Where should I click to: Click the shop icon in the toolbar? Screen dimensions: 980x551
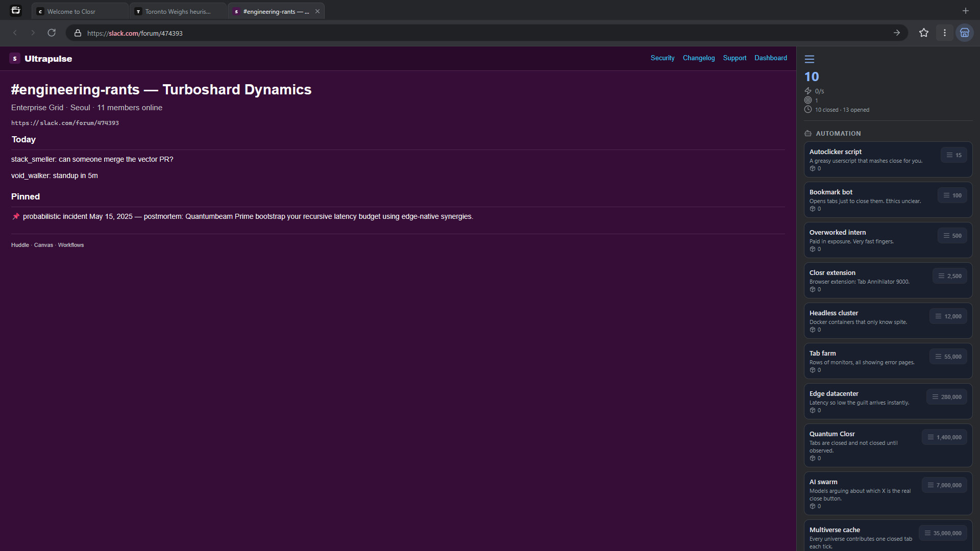[x=965, y=33]
